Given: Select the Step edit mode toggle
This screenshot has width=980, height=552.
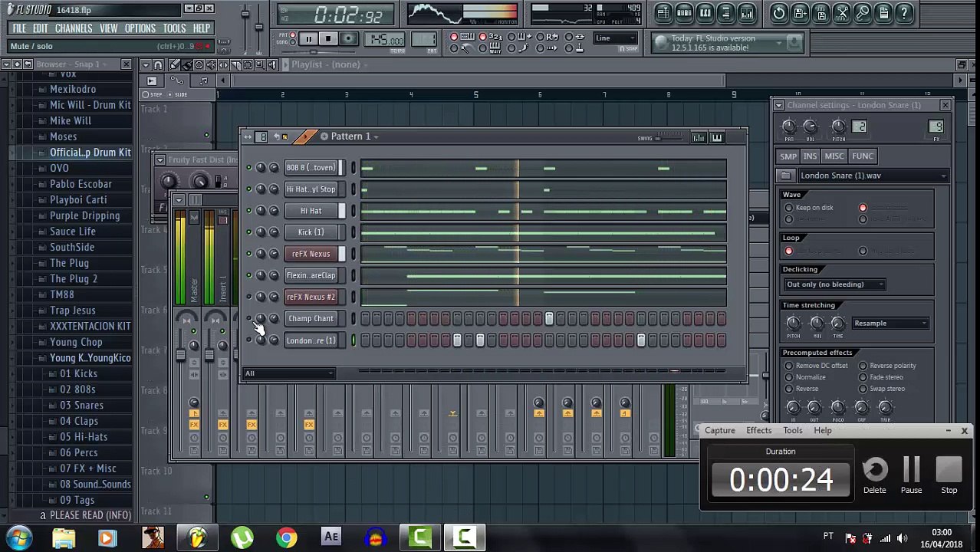Looking at the screenshot, I should (x=145, y=94).
